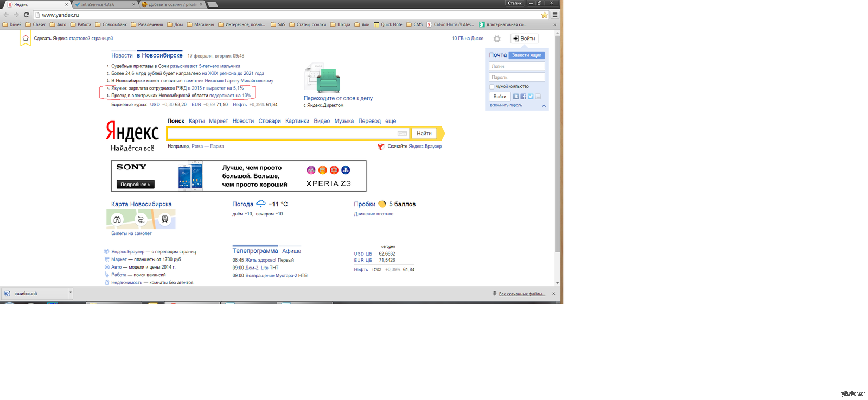868x400 pixels.
Task: Log in with the VK icon
Action: pos(516,96)
